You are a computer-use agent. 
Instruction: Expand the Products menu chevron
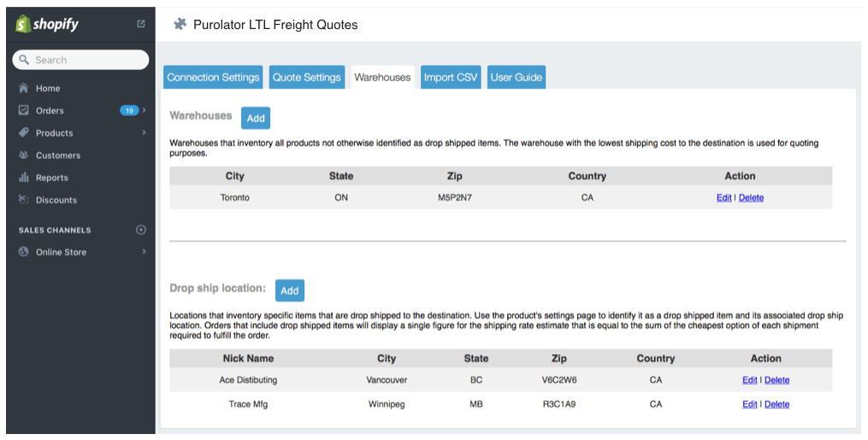[144, 132]
